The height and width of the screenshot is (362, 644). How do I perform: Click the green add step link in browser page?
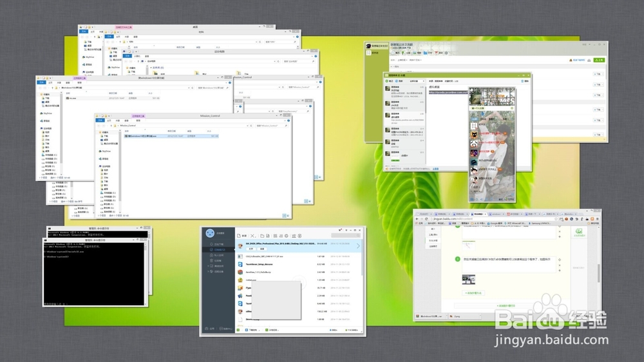pos(473,293)
